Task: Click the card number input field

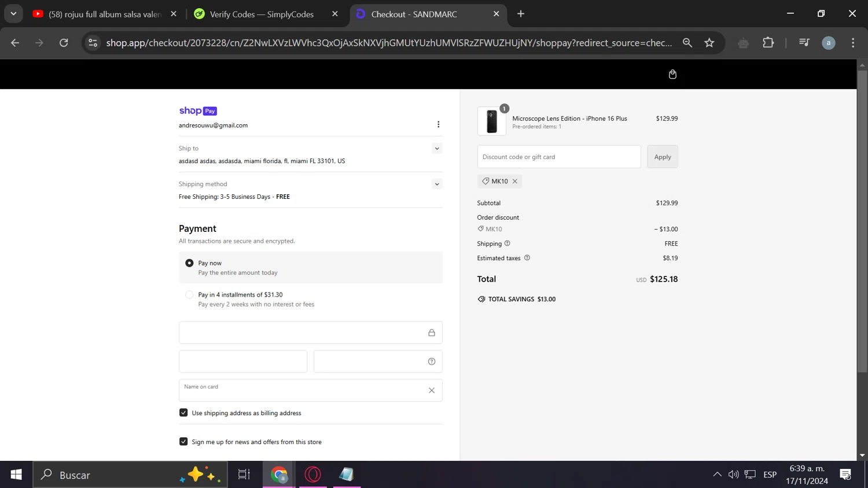Action: click(311, 332)
